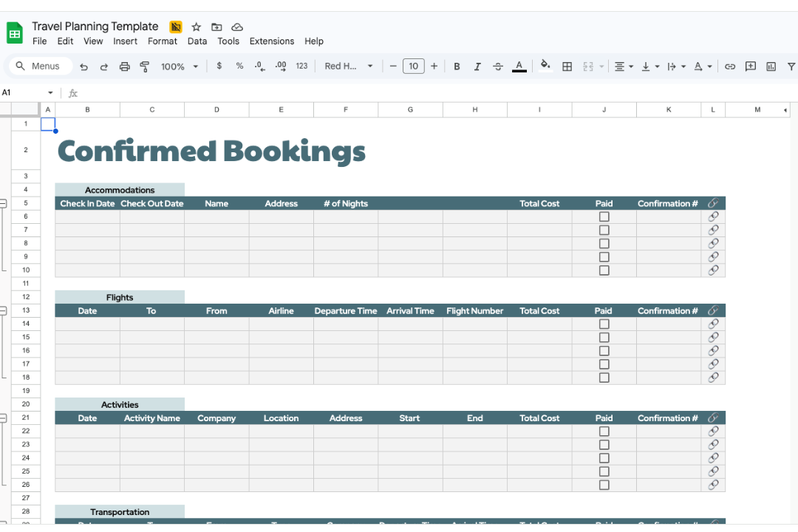Apply percent format

click(239, 66)
